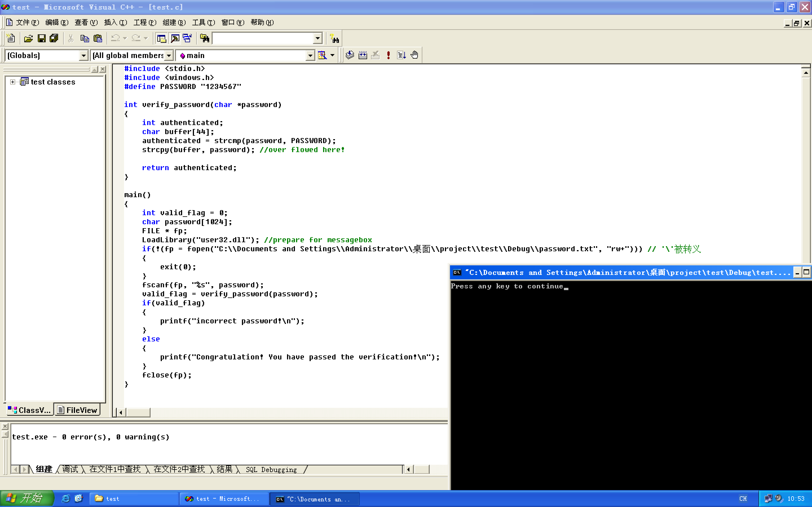812x507 pixels.
Task: Switch to the FileView tab
Action: point(78,410)
